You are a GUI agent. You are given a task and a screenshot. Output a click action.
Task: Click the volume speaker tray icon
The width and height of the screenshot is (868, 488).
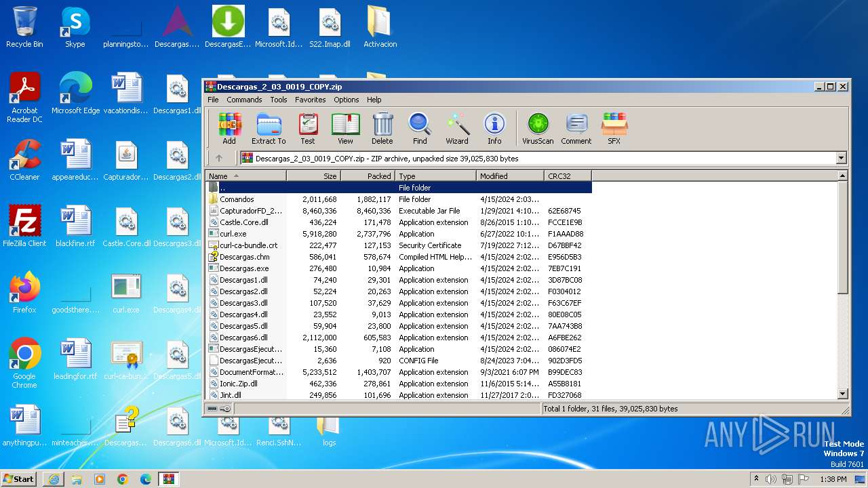770,479
